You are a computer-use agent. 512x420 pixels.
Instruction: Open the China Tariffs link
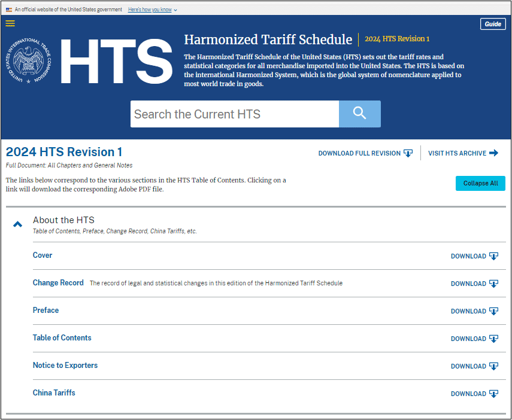pos(54,393)
